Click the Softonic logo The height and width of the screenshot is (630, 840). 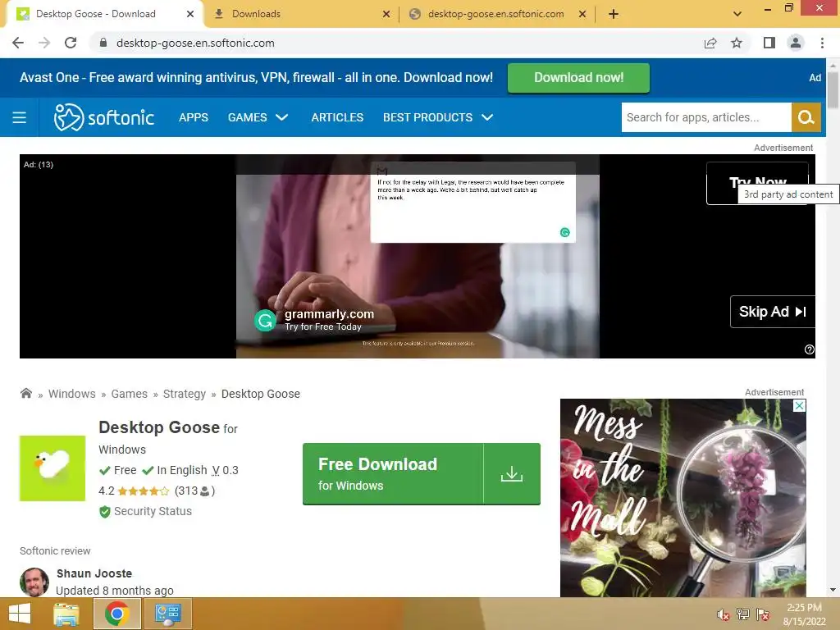(104, 117)
